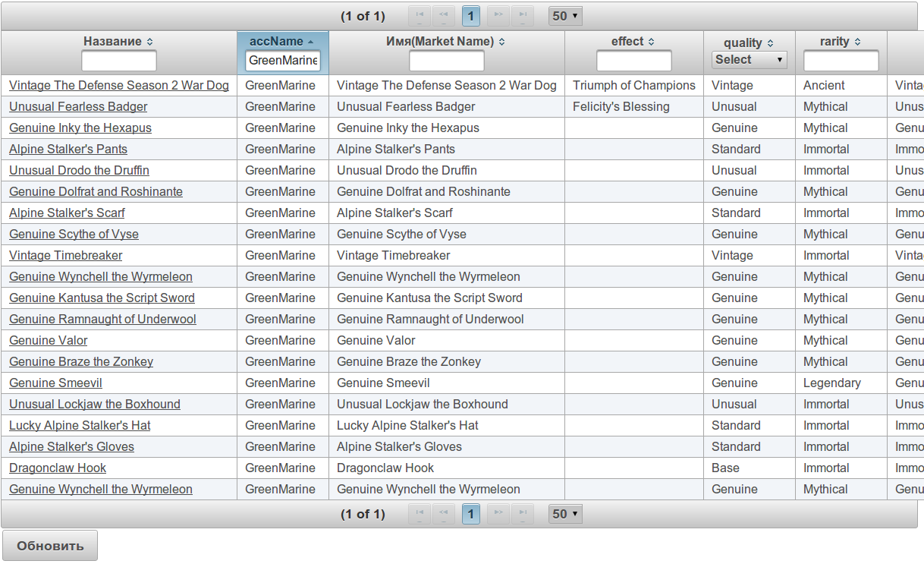This screenshot has height=564, width=924.
Task: Open rows-per-page dropdown in top paginator
Action: pos(564,16)
